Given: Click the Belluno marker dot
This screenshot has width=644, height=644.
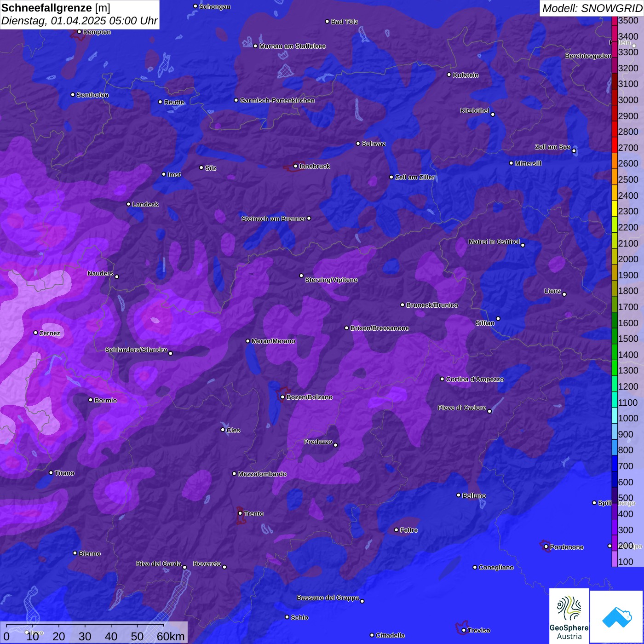Looking at the screenshot, I should point(459,495).
